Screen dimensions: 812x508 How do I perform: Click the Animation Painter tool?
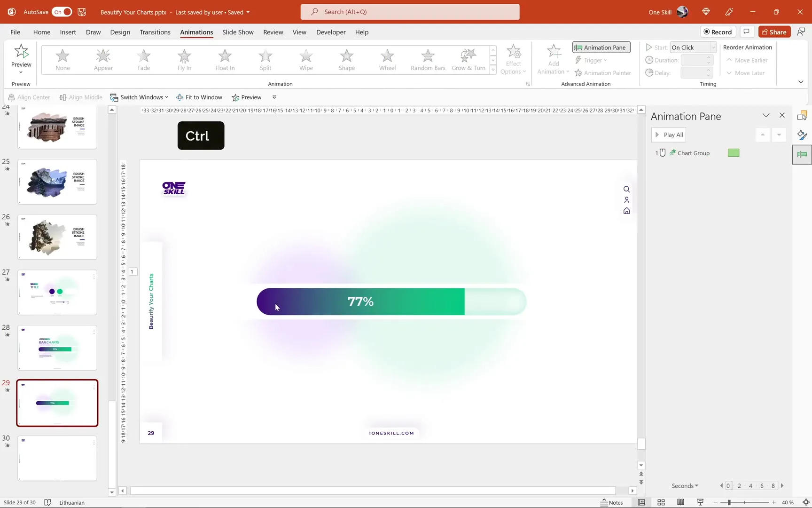click(603, 73)
